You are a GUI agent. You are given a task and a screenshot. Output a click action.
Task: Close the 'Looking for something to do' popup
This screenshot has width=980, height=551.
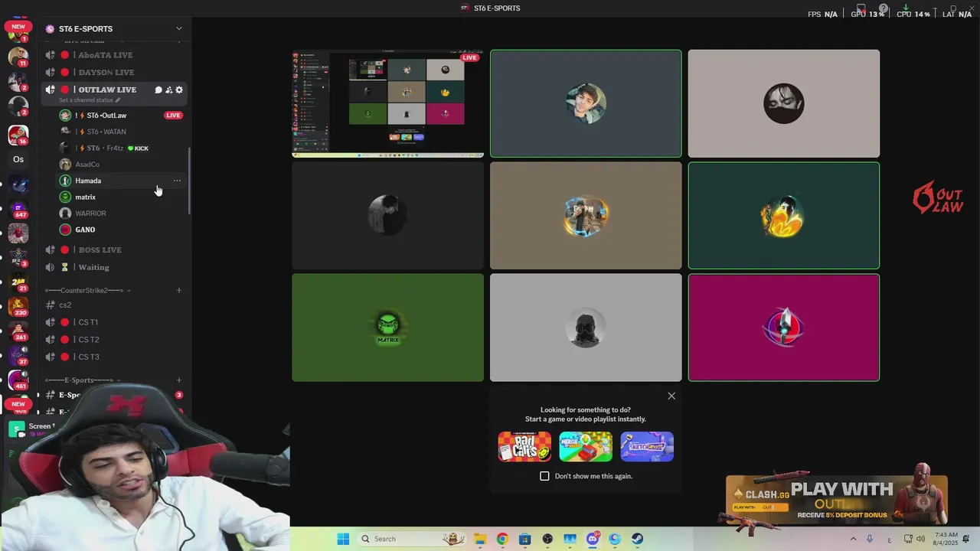[x=671, y=396]
